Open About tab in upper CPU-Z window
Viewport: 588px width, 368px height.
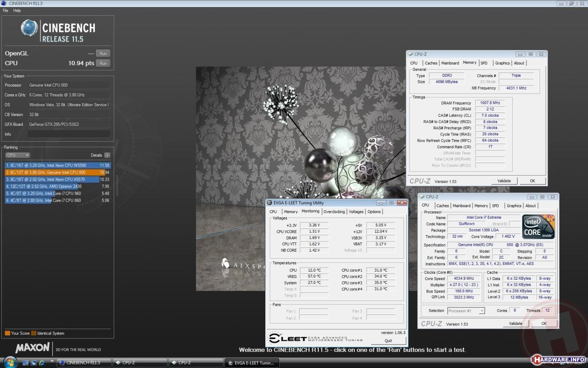point(519,63)
